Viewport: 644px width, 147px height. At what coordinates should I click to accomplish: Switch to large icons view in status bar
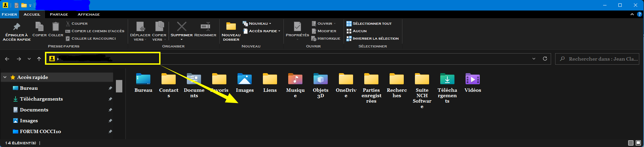(638, 143)
